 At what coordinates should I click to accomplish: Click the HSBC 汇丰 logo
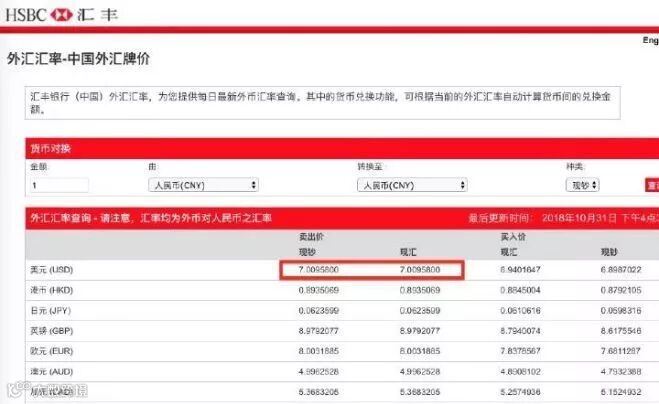tap(61, 15)
